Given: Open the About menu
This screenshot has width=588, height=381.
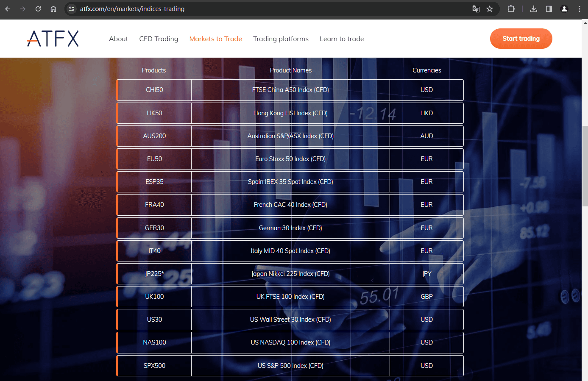Looking at the screenshot, I should click(118, 39).
